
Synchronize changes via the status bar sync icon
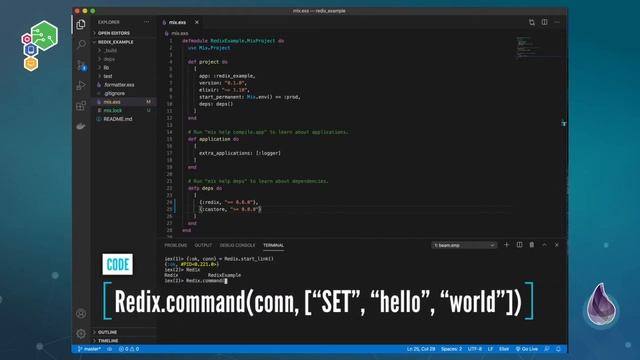coord(109,349)
